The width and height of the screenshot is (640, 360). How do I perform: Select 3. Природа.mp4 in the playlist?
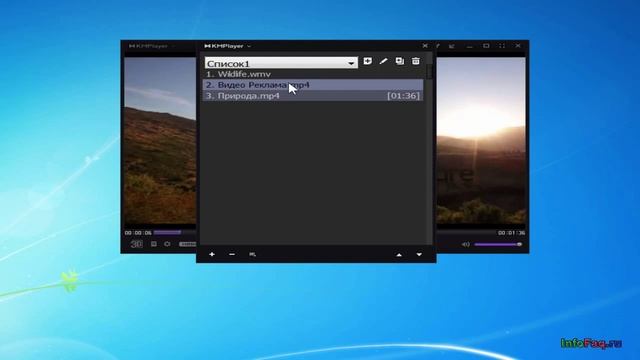(313, 96)
